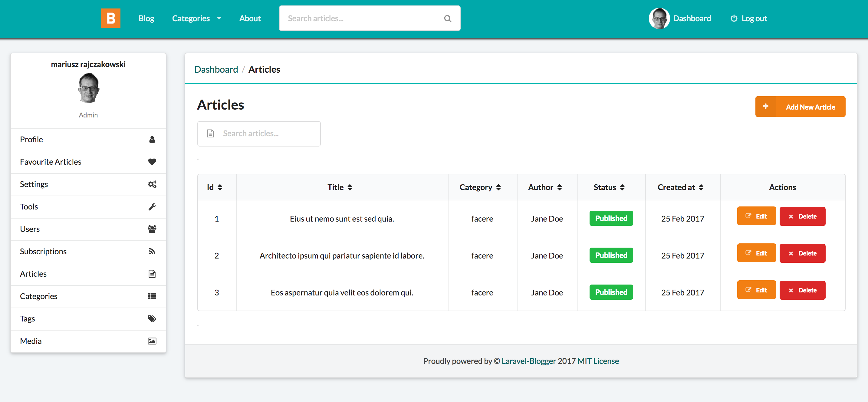Sort articles using the Created at arrows
This screenshot has height=402, width=868.
pos(702,187)
